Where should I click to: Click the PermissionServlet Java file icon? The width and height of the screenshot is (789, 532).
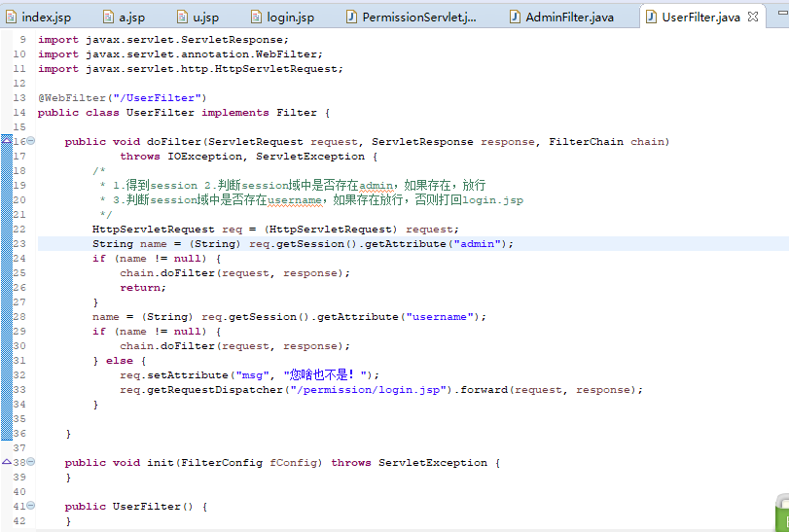tap(351, 17)
